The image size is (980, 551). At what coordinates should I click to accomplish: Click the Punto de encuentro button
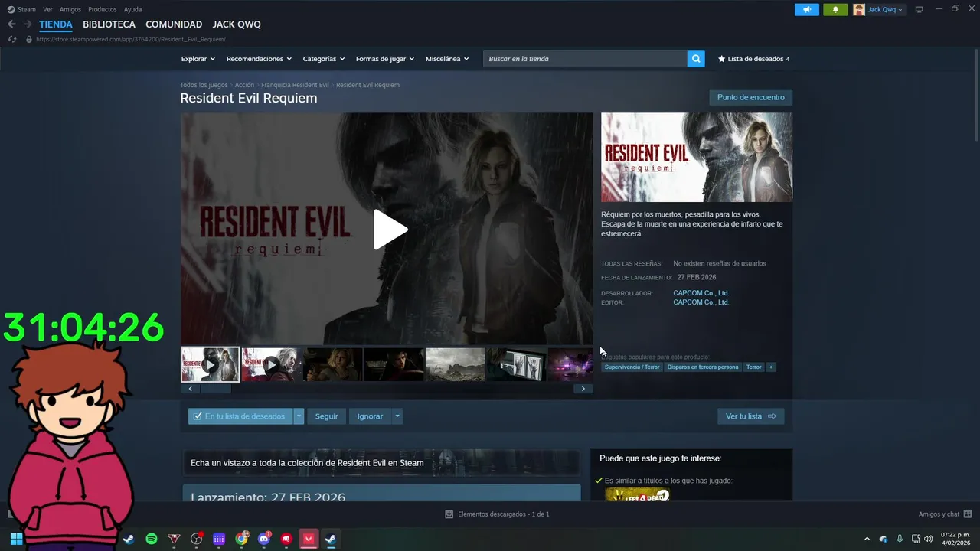pos(750,97)
